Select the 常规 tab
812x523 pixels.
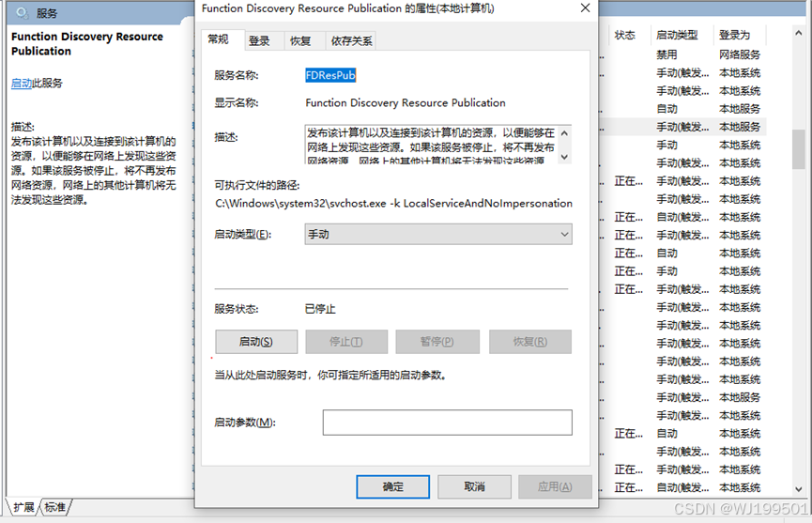tap(218, 39)
